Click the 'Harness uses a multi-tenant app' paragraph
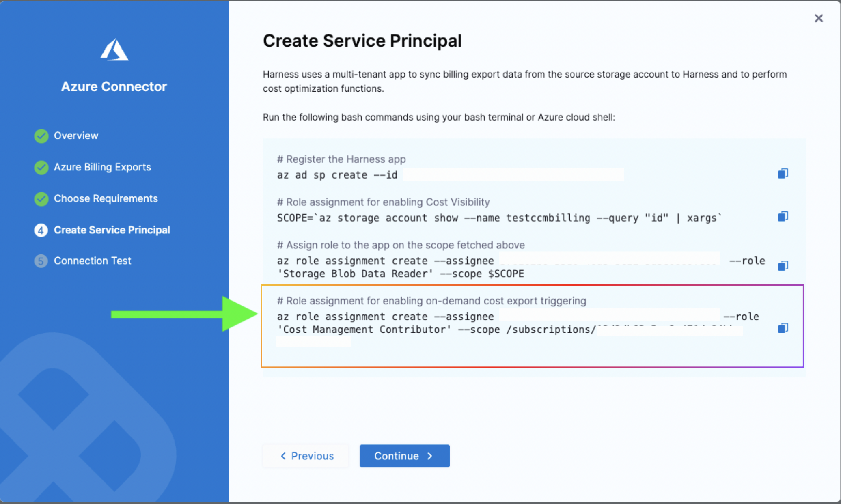This screenshot has height=504, width=841. point(525,81)
